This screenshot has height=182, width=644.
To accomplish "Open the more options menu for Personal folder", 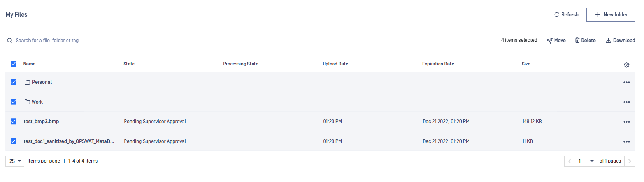I will (626, 82).
